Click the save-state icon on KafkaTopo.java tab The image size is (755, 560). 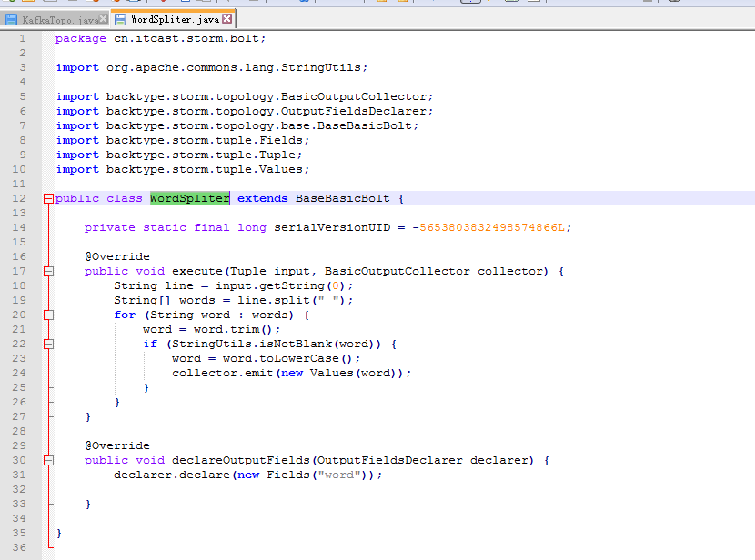[11, 20]
